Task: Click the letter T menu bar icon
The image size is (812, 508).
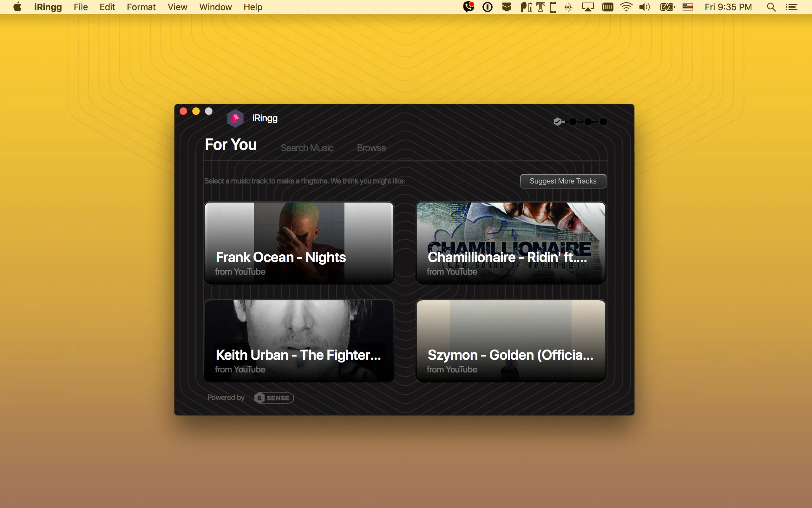Action: coord(540,7)
